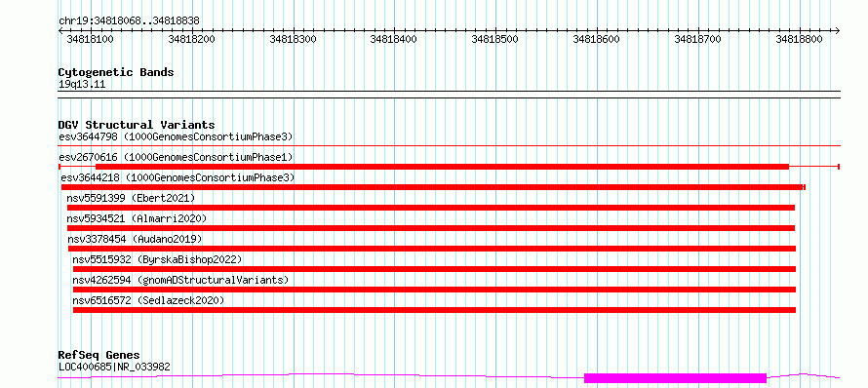Open nsv3378454 (Audano2019) label

pyautogui.click(x=135, y=239)
